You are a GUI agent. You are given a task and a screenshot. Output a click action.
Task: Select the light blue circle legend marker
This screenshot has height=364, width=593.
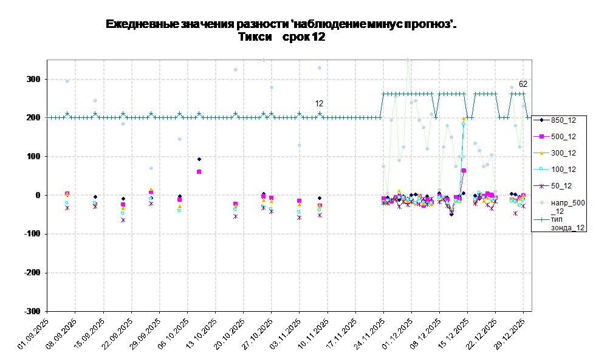pyautogui.click(x=542, y=202)
